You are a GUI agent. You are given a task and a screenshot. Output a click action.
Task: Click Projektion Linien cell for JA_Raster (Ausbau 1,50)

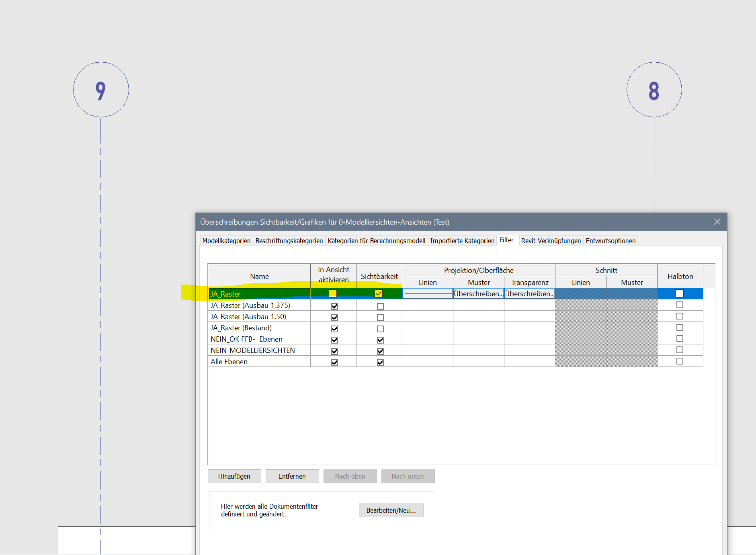coord(428,316)
